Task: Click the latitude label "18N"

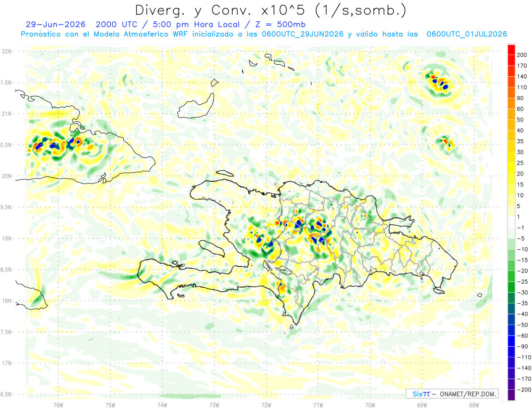Action: [x=6, y=301]
